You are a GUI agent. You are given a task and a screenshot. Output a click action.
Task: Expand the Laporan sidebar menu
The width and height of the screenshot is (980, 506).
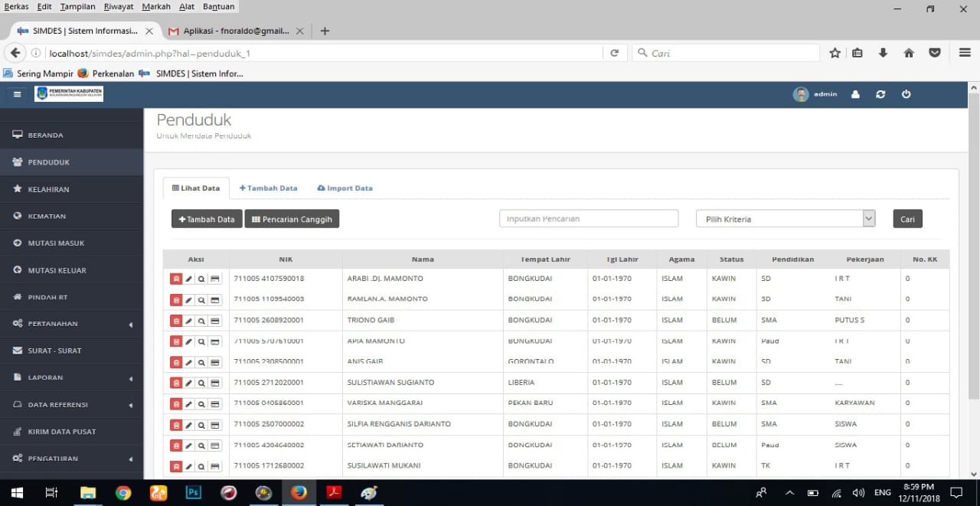click(x=71, y=377)
